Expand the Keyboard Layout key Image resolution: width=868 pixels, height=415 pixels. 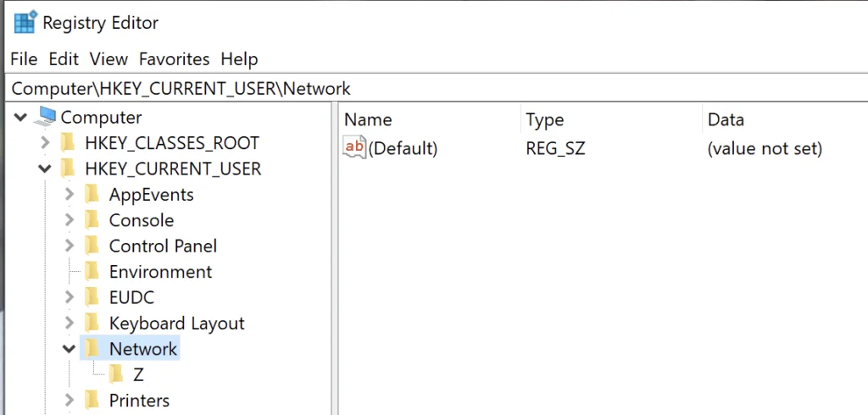[70, 323]
